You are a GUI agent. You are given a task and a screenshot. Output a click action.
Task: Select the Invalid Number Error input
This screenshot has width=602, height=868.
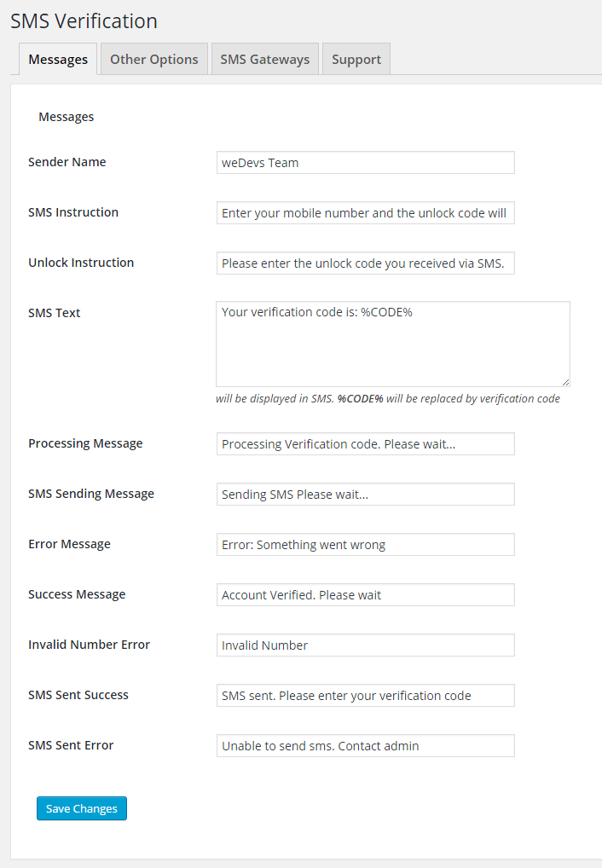365,645
